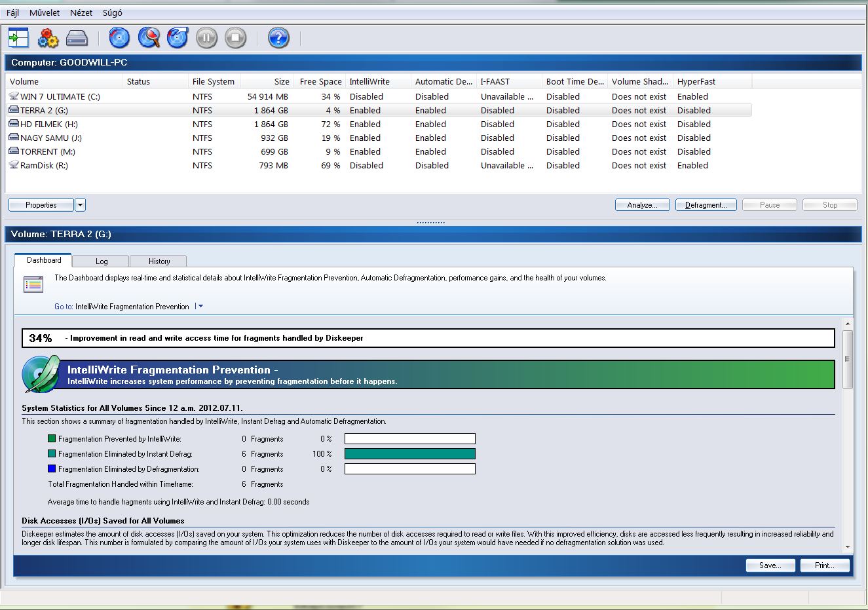The height and width of the screenshot is (610, 868).
Task: Sort by the IntelliWrite column header
Action: (x=379, y=81)
